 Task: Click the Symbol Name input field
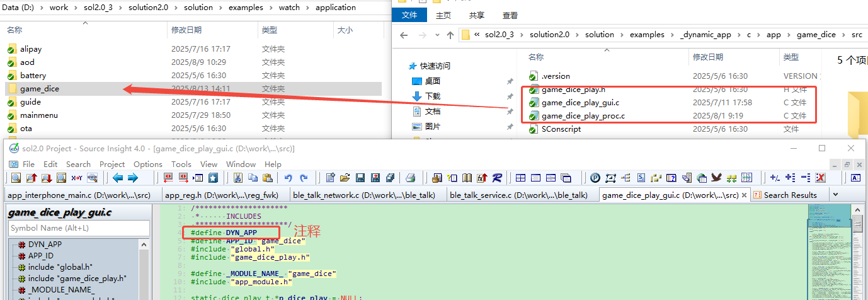(x=79, y=228)
